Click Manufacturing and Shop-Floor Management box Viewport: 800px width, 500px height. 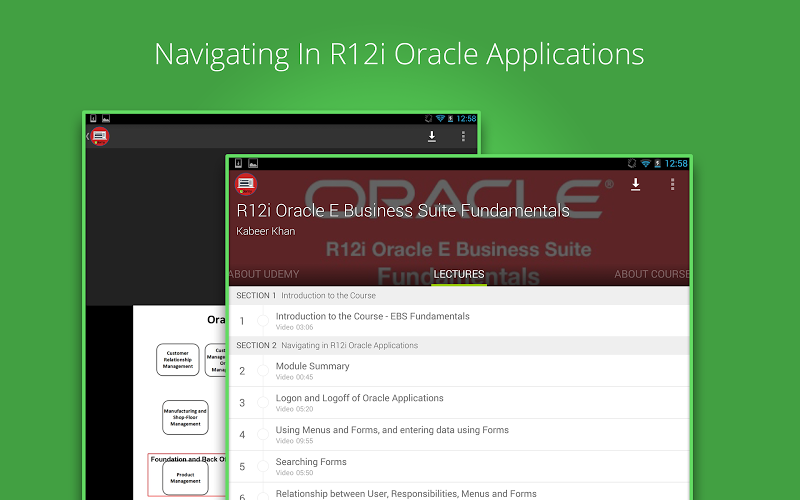[x=185, y=417]
